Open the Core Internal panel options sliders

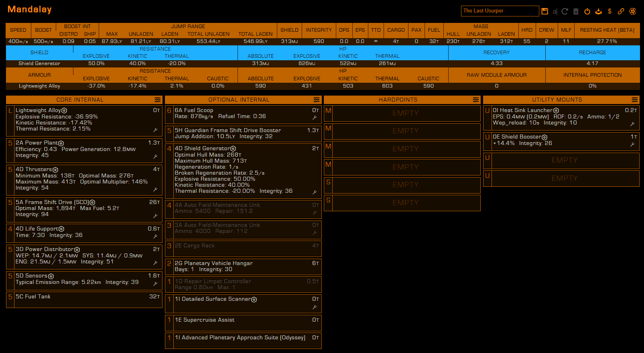pyautogui.click(x=157, y=100)
